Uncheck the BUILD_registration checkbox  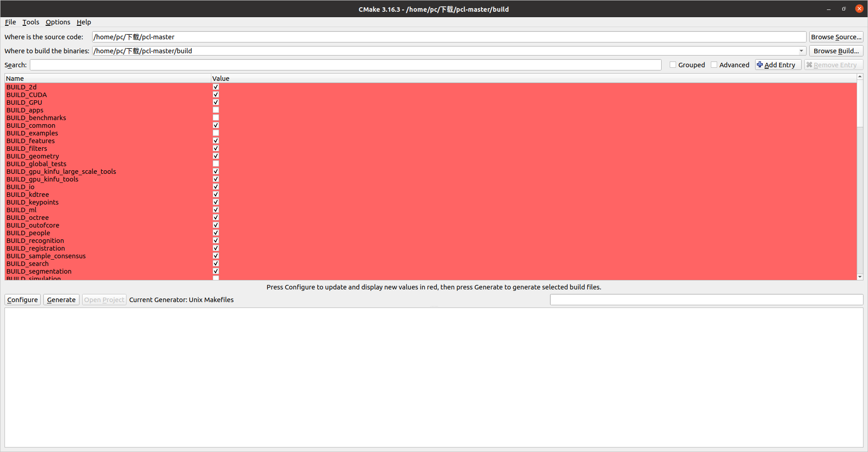(x=216, y=248)
